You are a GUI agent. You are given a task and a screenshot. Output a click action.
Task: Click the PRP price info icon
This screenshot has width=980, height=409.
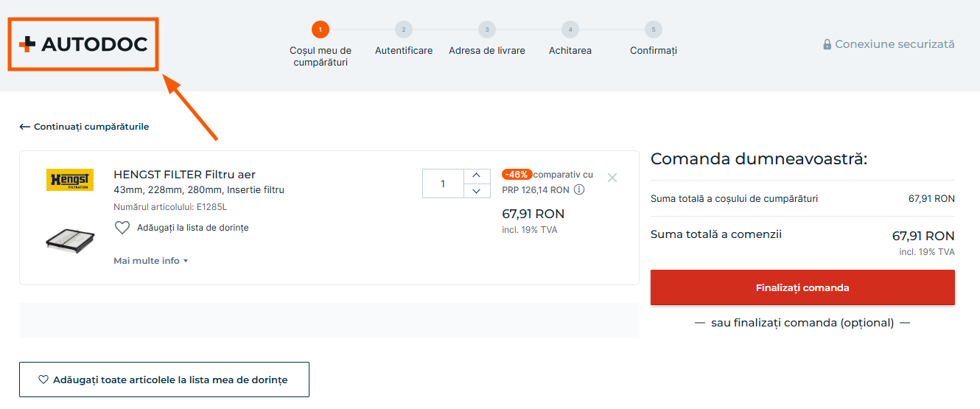(x=579, y=190)
